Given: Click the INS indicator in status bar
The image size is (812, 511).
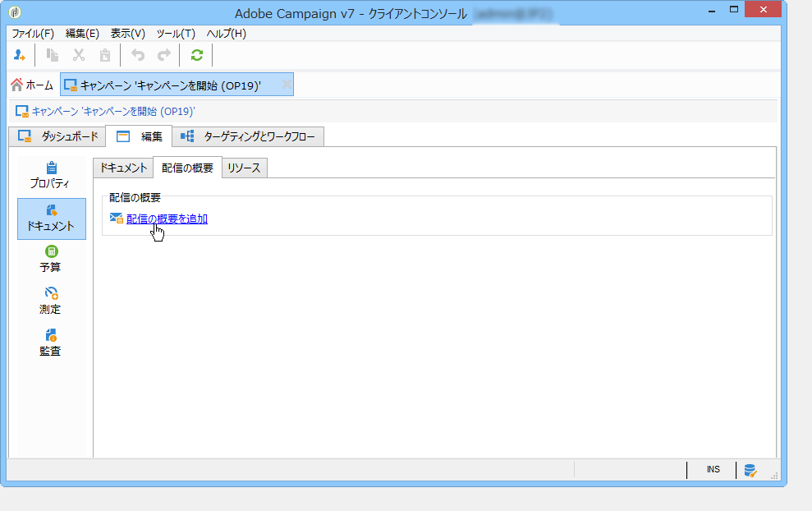Looking at the screenshot, I should tap(713, 470).
